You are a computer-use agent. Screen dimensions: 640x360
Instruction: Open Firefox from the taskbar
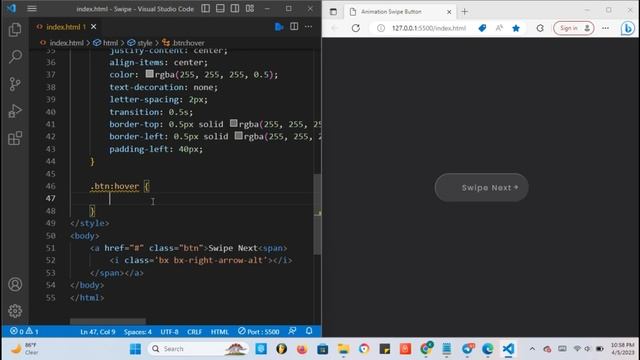(302, 349)
